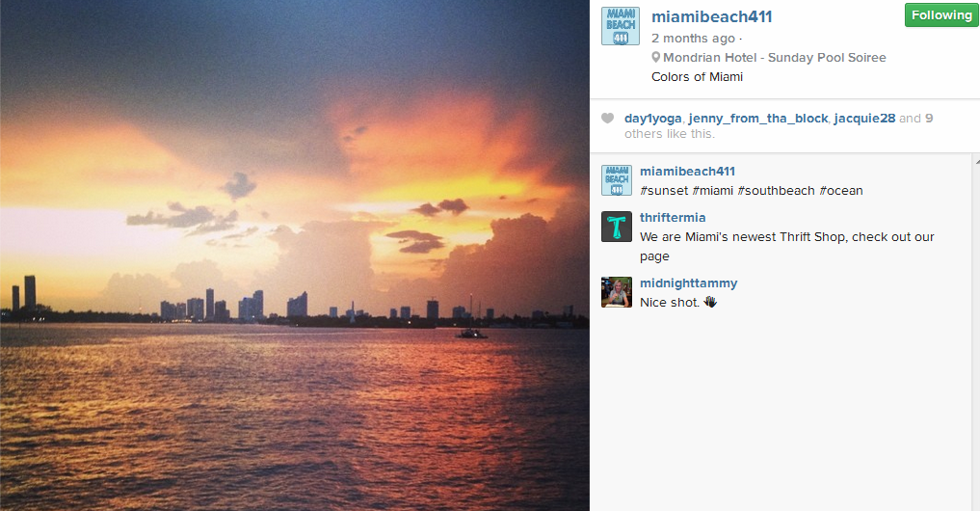980x511 pixels.
Task: Click the thriftermia teal T avatar
Action: 617,227
